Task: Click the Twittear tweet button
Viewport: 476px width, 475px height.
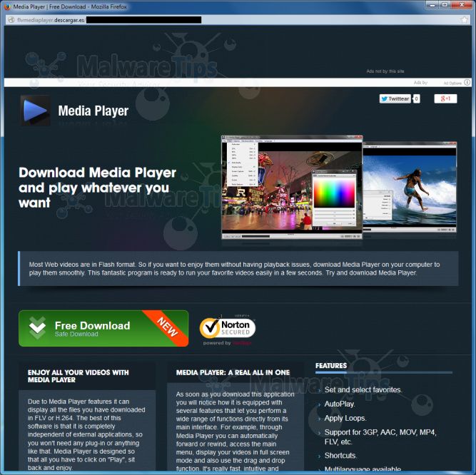Action: pos(395,98)
